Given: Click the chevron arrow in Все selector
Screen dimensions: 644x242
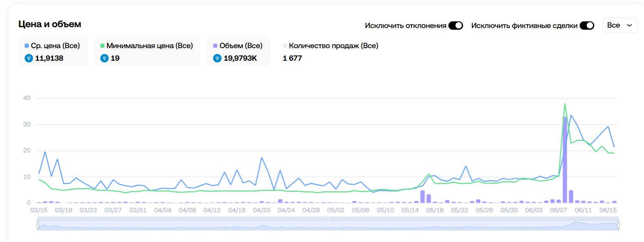Looking at the screenshot, I should 629,26.
